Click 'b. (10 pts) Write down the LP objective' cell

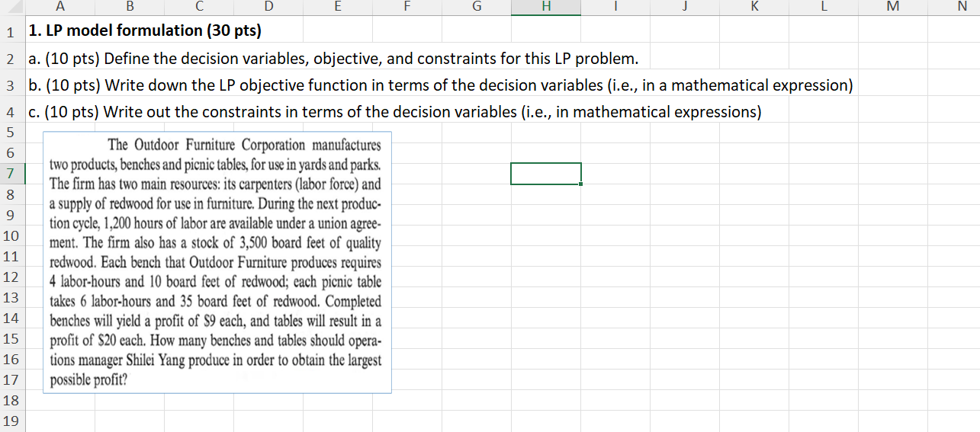point(440,85)
